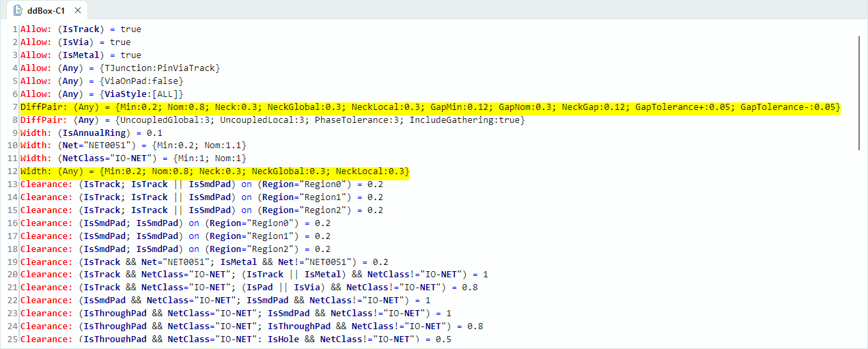The image size is (868, 349).
Task: Click line number 7 in gutter
Action: [14, 107]
